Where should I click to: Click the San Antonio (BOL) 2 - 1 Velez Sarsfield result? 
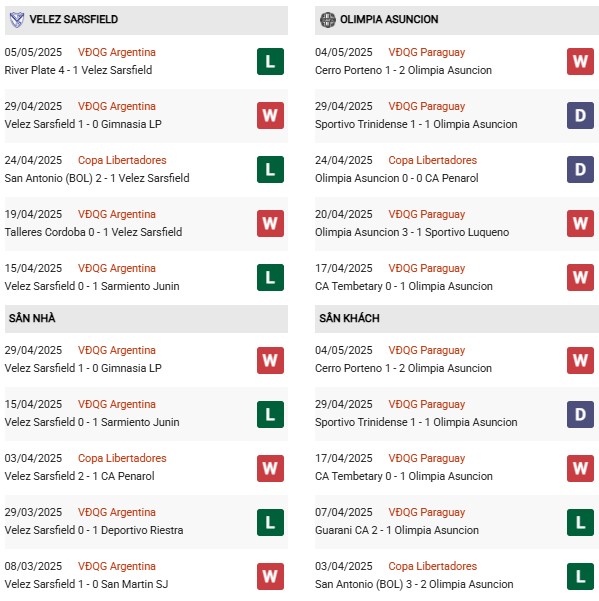pyautogui.click(x=97, y=178)
